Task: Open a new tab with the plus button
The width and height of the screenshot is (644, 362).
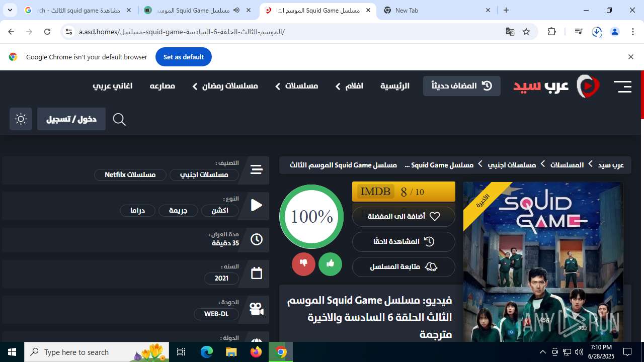Action: coord(506,10)
